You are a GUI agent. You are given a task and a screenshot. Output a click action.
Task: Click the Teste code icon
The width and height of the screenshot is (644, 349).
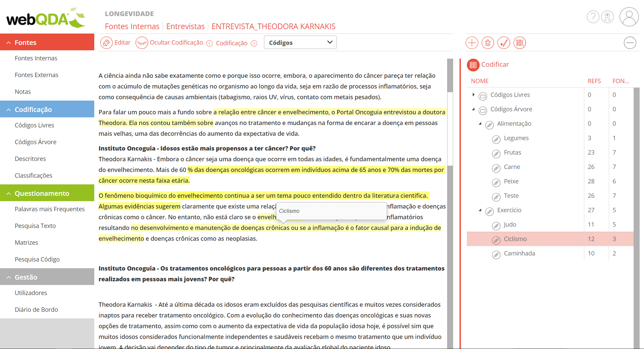click(x=496, y=197)
